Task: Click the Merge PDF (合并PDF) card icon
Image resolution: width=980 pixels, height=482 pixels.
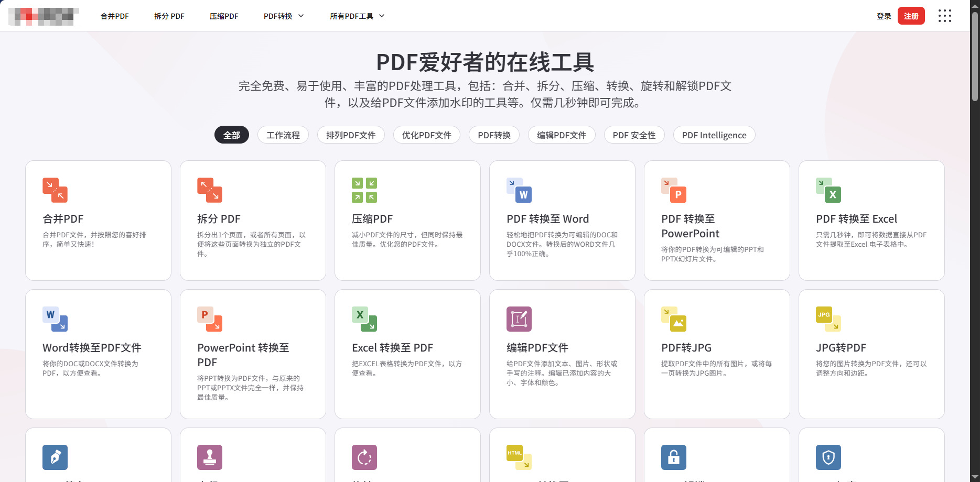Action: pos(55,190)
